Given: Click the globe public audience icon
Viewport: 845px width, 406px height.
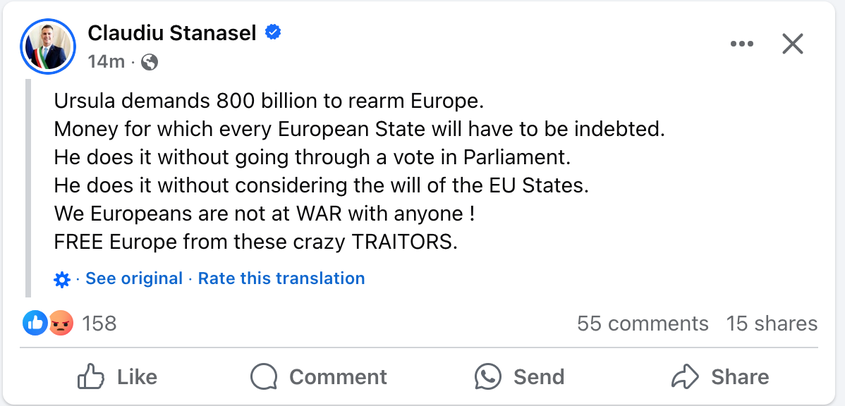Looking at the screenshot, I should click(149, 62).
